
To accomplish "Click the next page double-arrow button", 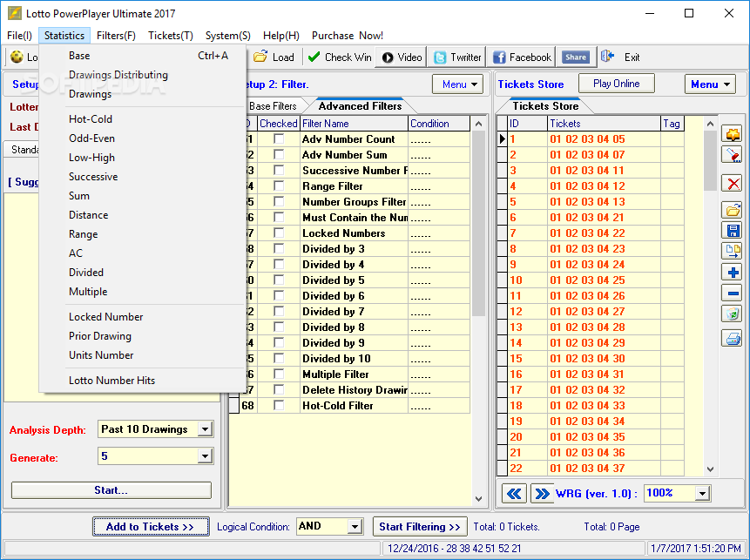I will tap(542, 494).
